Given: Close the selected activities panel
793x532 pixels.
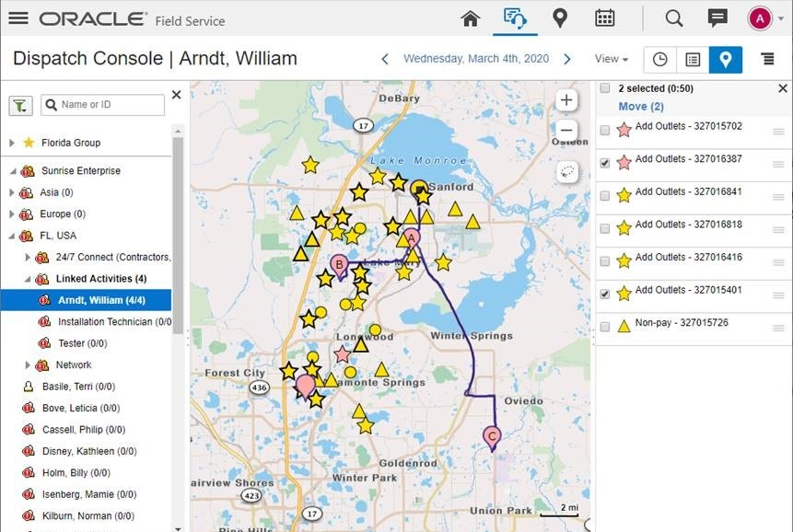Looking at the screenshot, I should click(782, 88).
